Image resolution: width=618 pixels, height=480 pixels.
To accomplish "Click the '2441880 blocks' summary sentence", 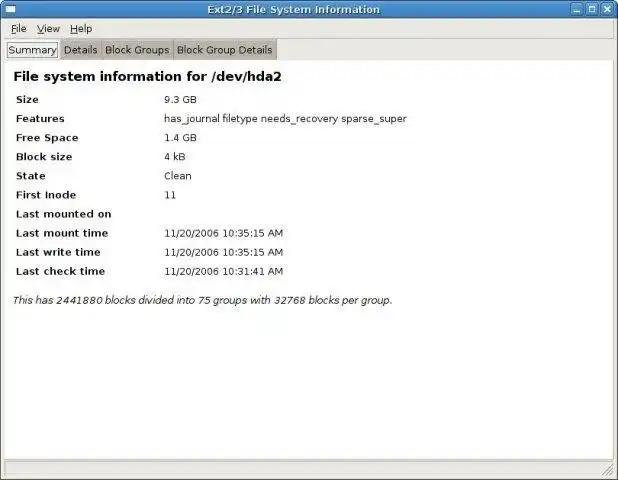I will (203, 300).
